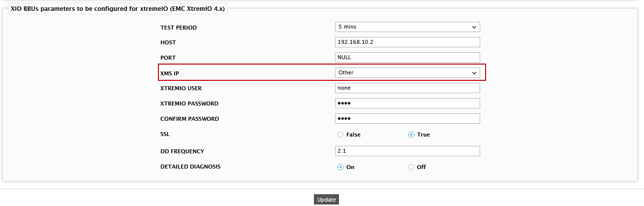Select False for SSL
The height and width of the screenshot is (206, 644).
340,135
